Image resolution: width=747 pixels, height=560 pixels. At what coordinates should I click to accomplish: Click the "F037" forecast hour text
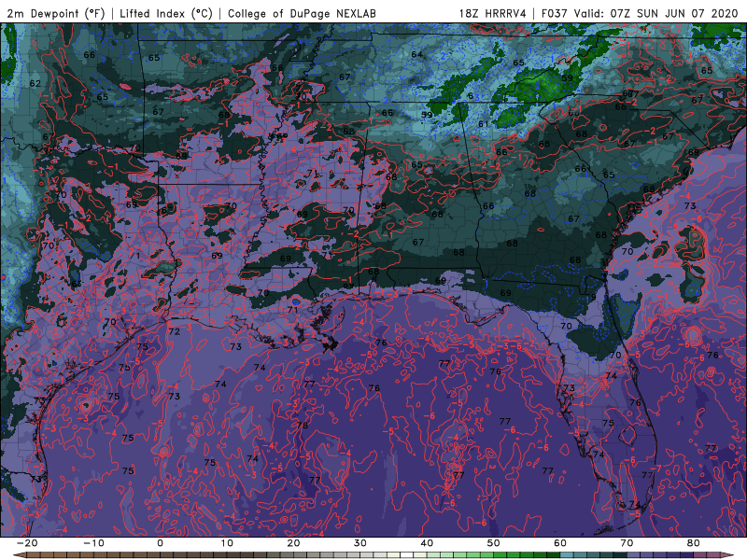coord(555,13)
